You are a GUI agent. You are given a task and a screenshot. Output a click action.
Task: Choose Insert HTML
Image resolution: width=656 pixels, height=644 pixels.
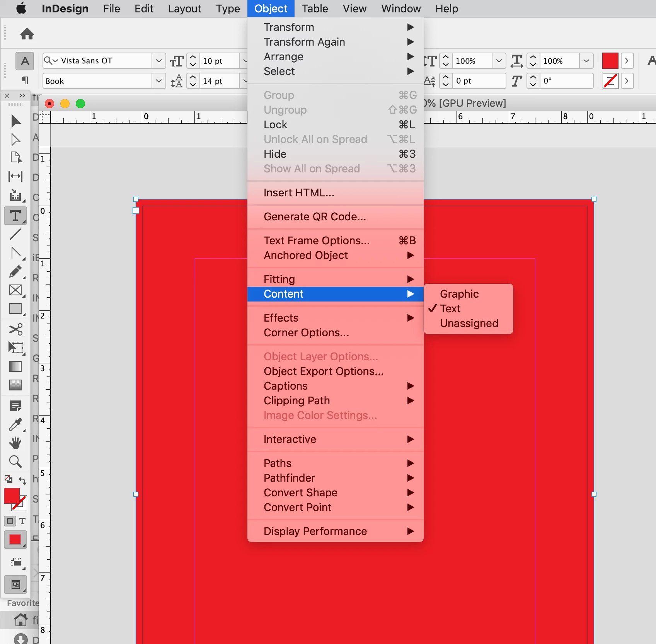[x=336, y=193]
